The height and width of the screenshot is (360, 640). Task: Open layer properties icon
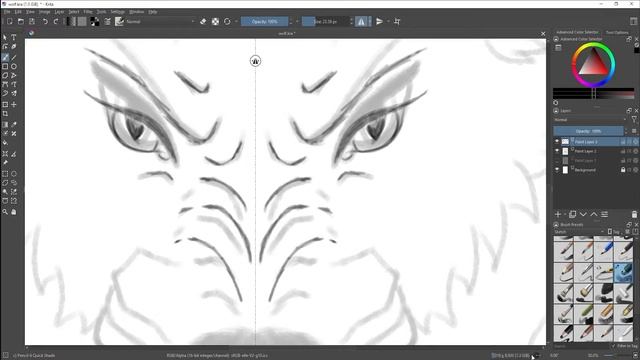604,214
